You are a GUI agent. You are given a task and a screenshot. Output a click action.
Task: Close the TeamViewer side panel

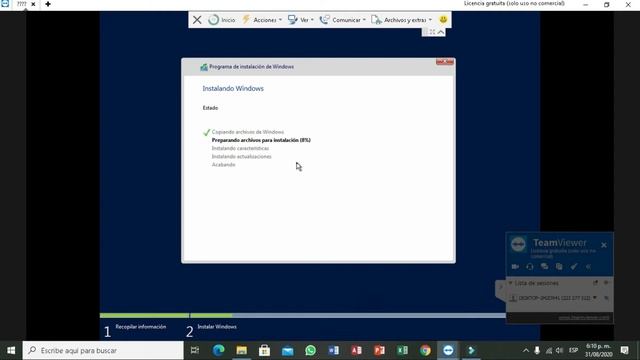pyautogui.click(x=604, y=245)
